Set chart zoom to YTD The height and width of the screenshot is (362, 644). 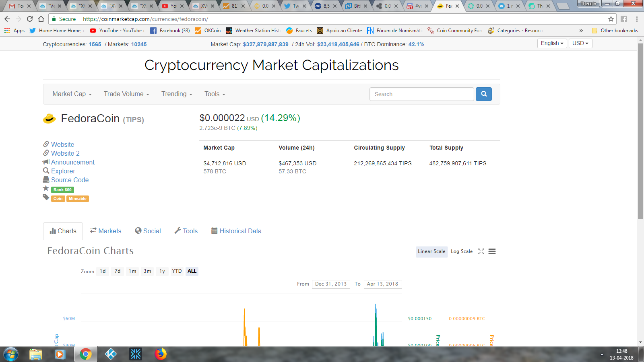177,271
